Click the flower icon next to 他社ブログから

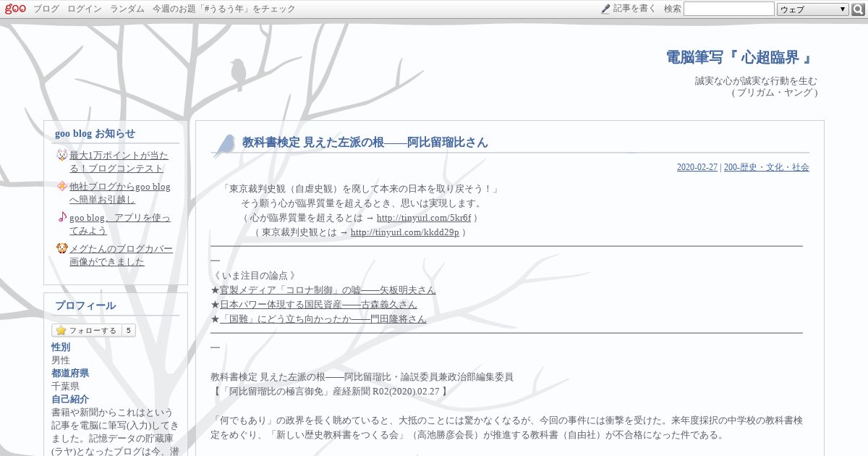pos(61,186)
